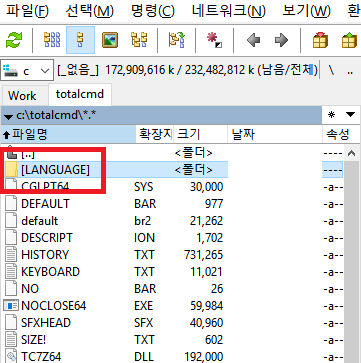Go to root with backslash button

(332, 71)
